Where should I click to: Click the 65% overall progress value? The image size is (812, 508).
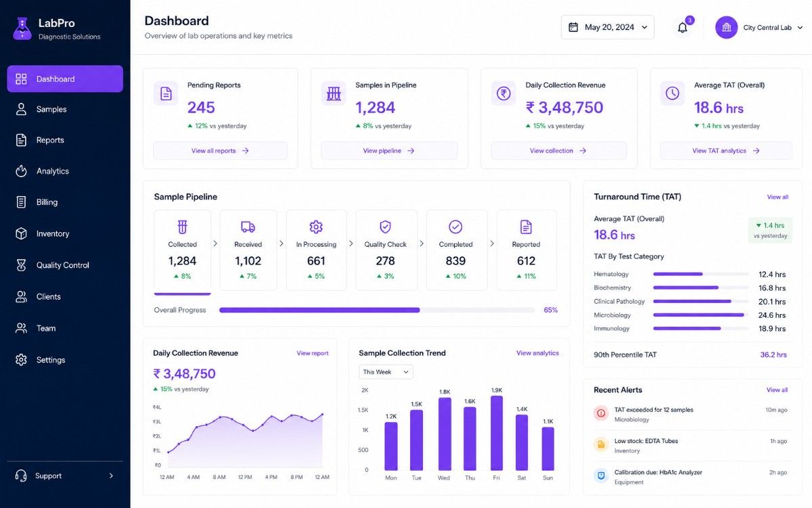point(551,310)
